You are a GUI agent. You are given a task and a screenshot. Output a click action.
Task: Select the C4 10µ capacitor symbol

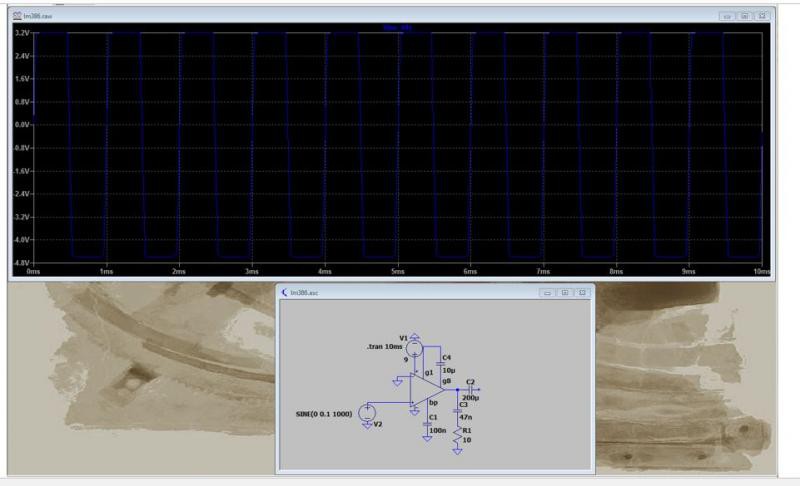tap(440, 363)
